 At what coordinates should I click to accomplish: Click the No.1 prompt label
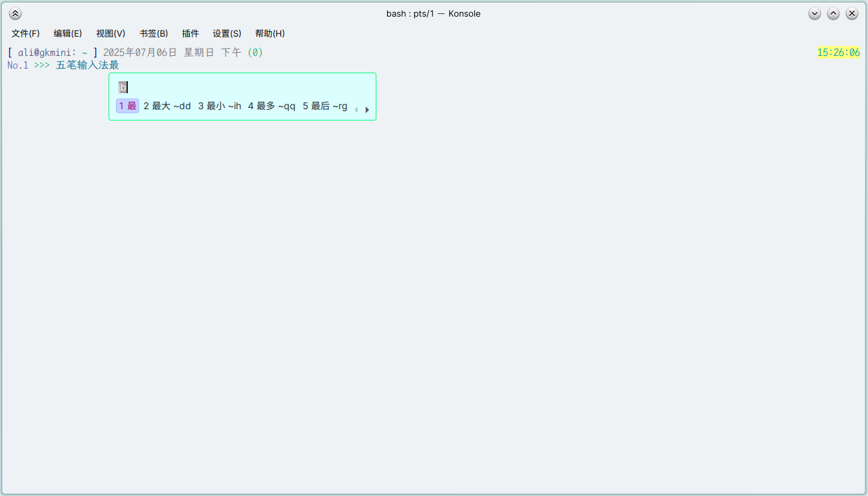[x=18, y=65]
